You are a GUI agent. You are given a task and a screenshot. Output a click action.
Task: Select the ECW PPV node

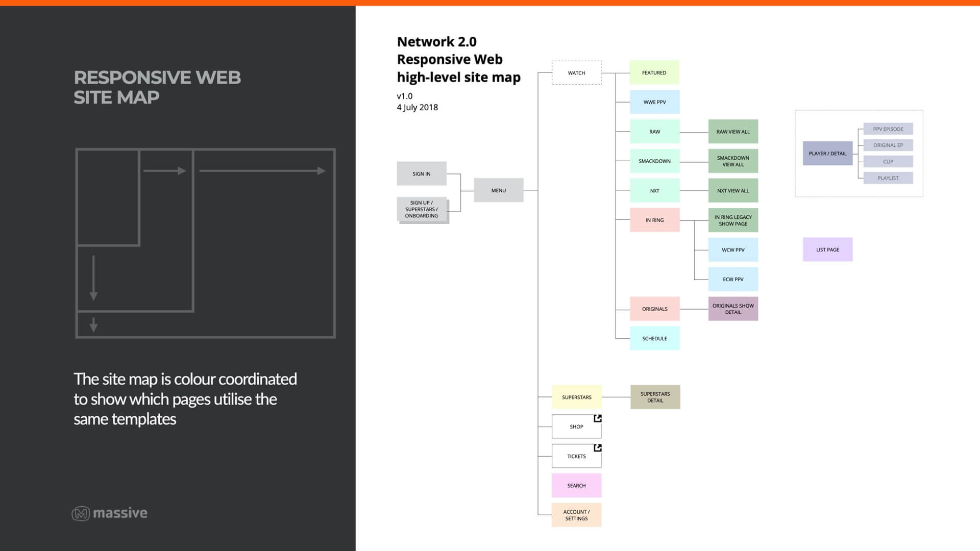[733, 279]
